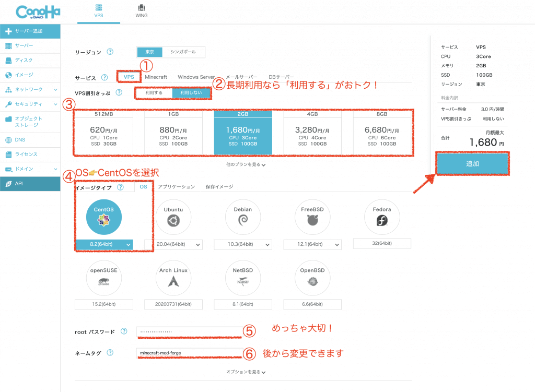Open Debian 10.3(64bit) version dropdown
Viewport: 535px width, 392px height.
click(243, 244)
